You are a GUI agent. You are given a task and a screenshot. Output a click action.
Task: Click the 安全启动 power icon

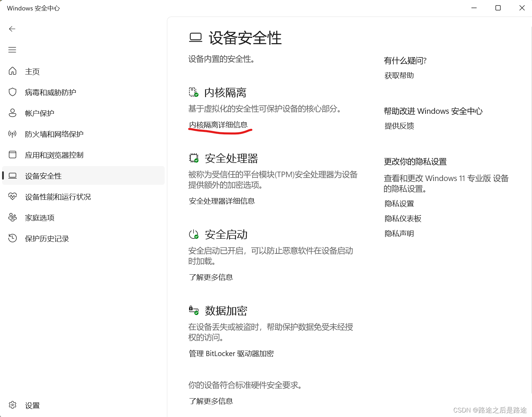point(194,234)
